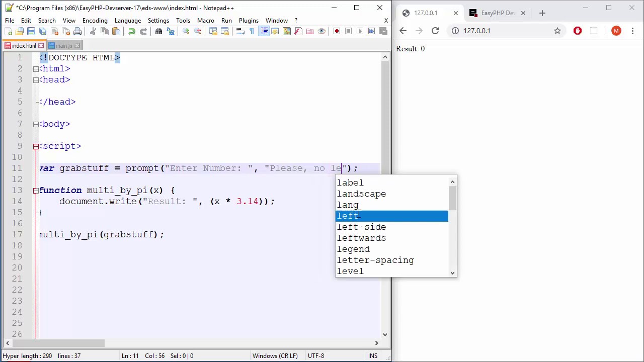The image size is (644, 362).
Task: Open the Replace toolbar icon
Action: [171, 31]
